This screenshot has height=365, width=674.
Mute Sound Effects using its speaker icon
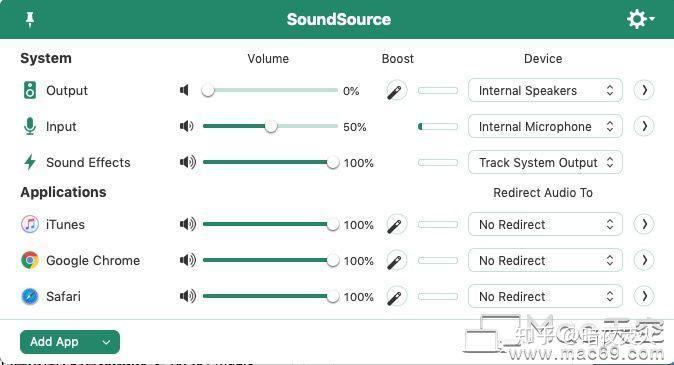(x=188, y=163)
